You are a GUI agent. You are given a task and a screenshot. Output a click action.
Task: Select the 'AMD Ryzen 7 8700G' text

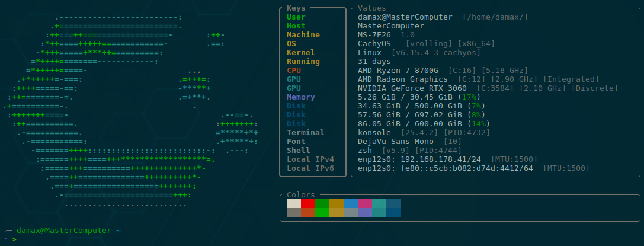point(398,70)
